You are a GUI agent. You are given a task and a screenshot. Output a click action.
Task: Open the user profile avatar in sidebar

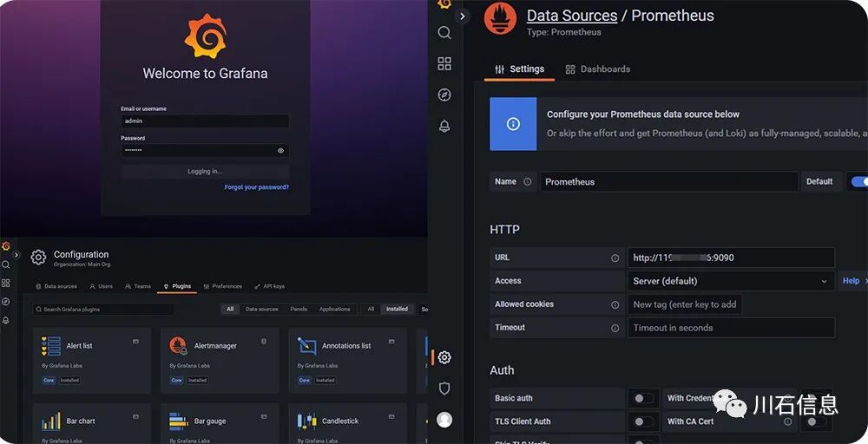point(444,420)
